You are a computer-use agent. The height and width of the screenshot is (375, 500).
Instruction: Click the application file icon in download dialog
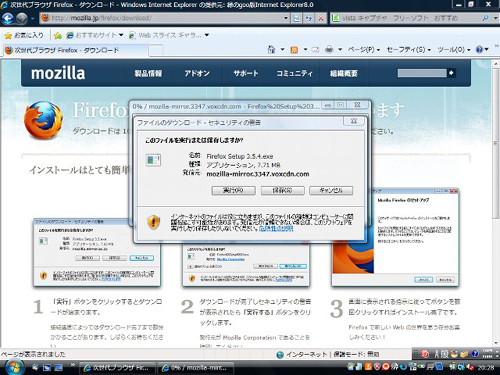[153, 160]
